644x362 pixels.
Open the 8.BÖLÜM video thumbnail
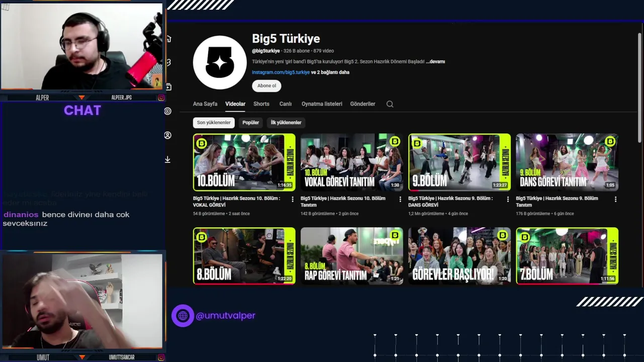244,256
